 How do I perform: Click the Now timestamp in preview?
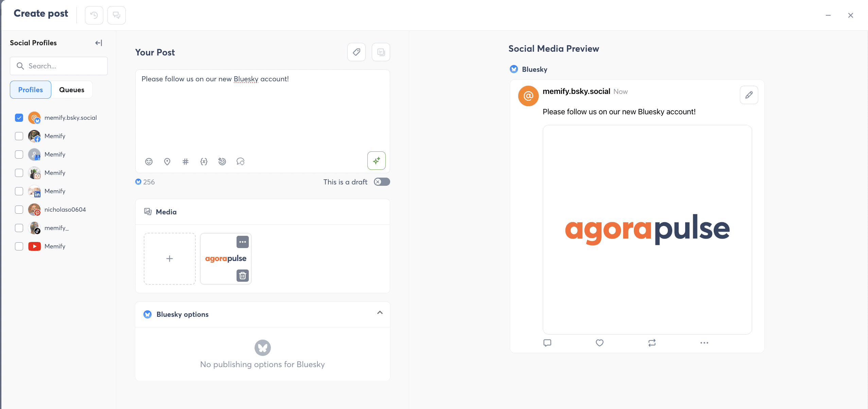[x=621, y=92]
